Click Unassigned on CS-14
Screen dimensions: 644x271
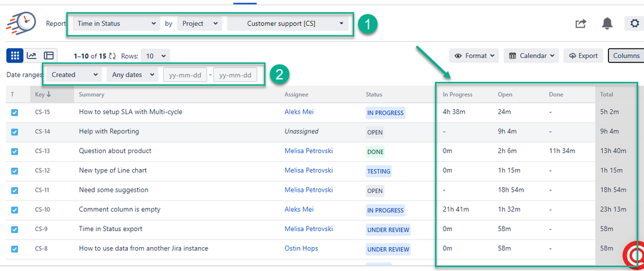(x=302, y=132)
